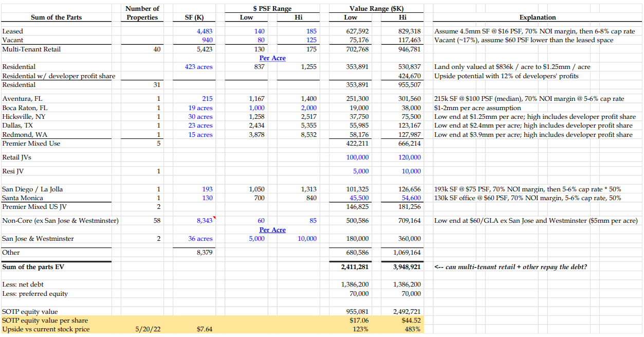Click the $ PSF Range header
644x337 pixels.
(x=272, y=9)
